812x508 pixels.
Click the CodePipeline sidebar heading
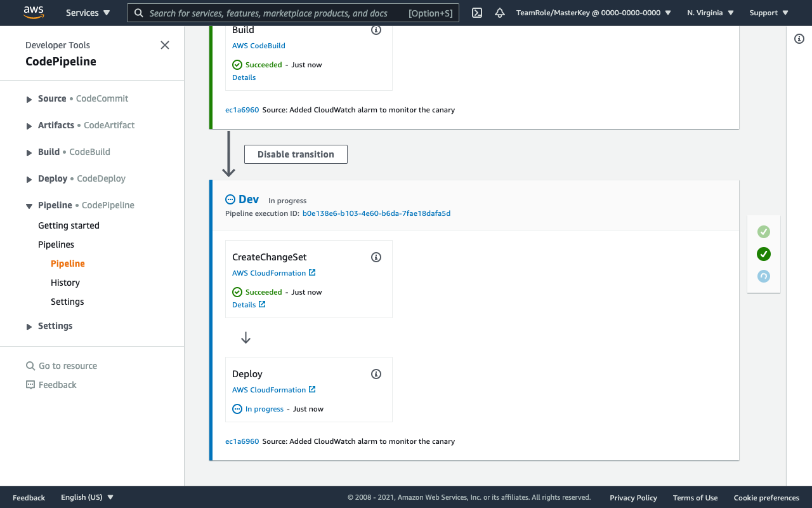61,62
